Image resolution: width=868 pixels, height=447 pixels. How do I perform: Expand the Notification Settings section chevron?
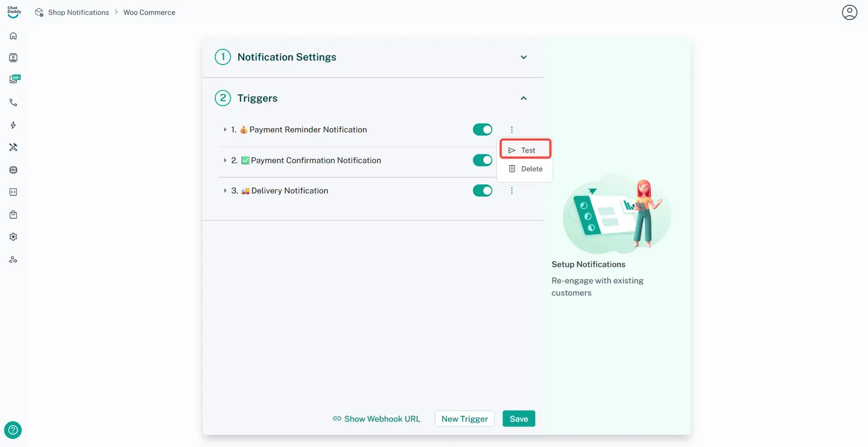524,58
